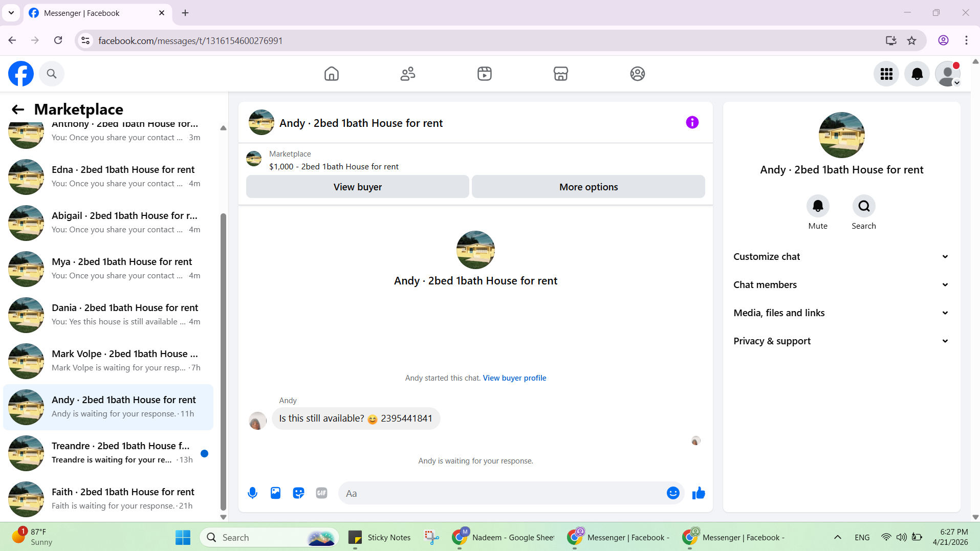Open the Friends icon in top nav
The height and width of the screenshot is (551, 980).
(x=408, y=74)
